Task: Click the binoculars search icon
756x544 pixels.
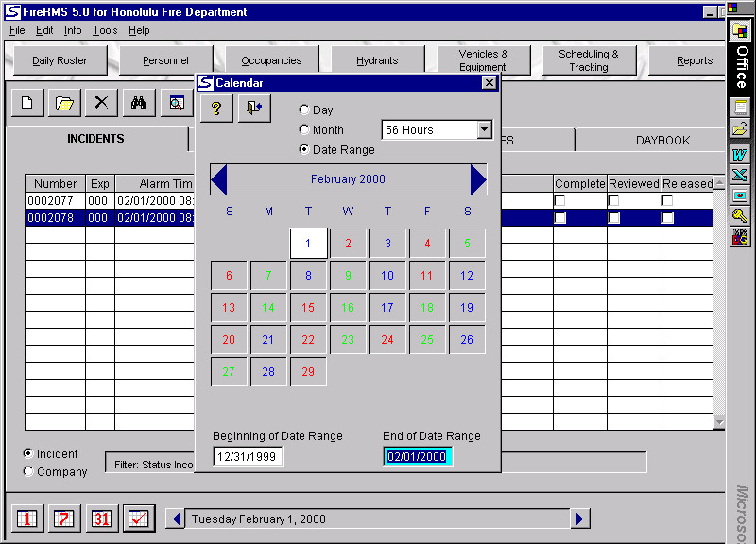Action: (x=138, y=103)
